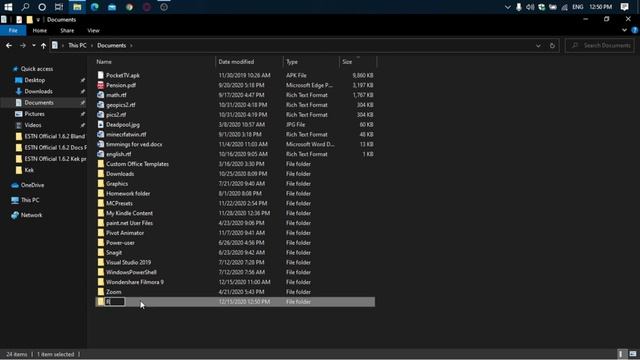Go forward with the forward arrow
This screenshot has height=360, width=640.
tap(23, 45)
